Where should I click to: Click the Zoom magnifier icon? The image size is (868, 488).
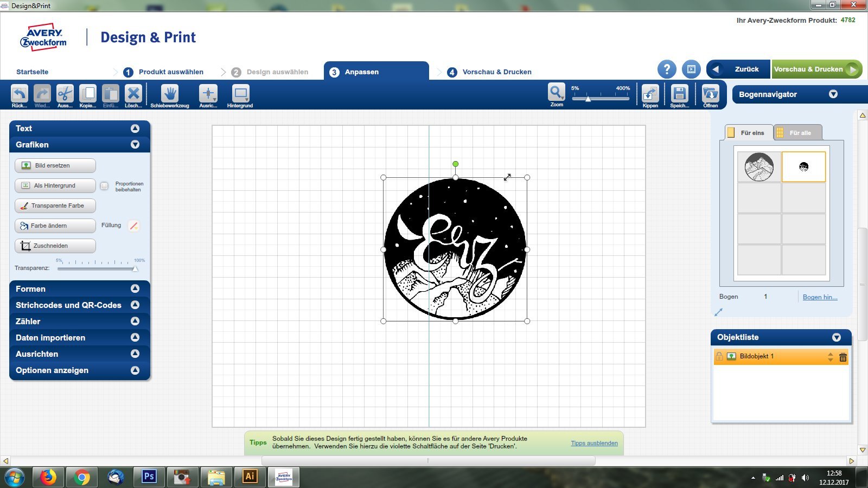tap(557, 92)
